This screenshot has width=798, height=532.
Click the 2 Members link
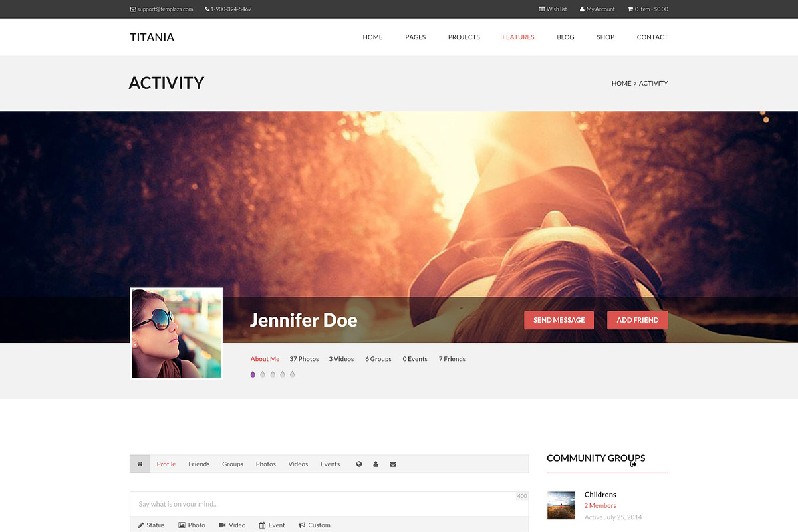point(600,506)
